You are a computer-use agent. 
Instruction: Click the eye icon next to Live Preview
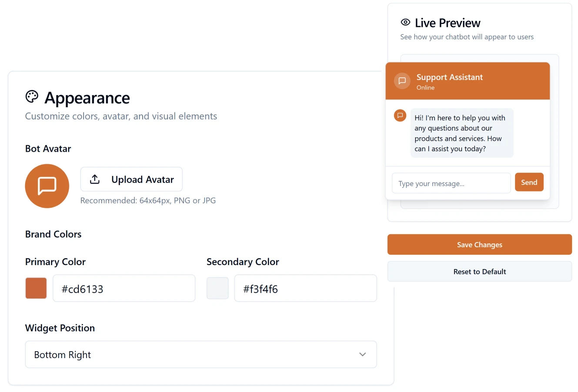point(405,23)
